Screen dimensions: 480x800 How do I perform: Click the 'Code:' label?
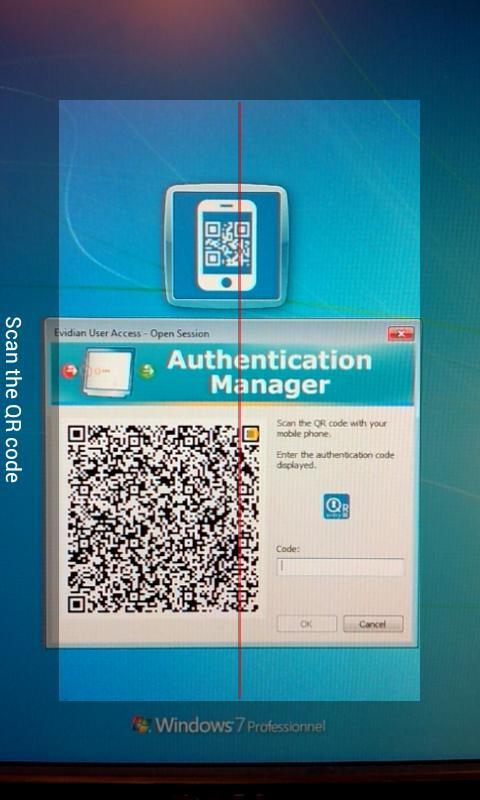288,549
